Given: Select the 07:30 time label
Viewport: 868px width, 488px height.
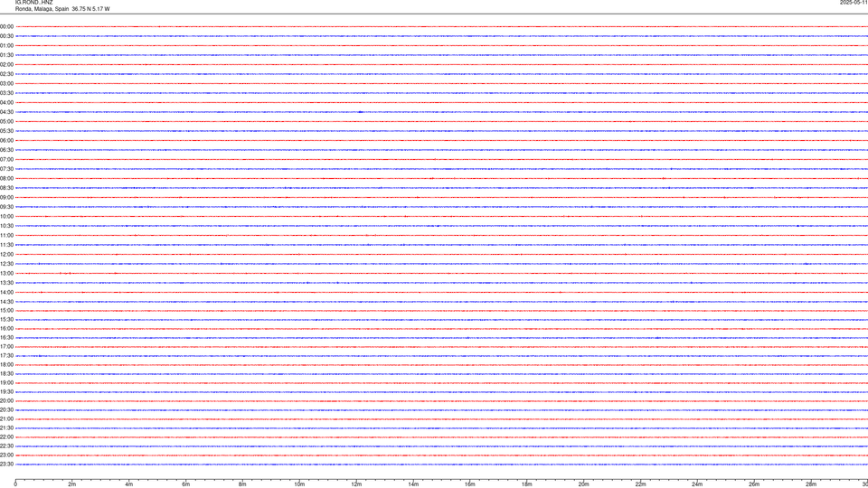Looking at the screenshot, I should point(6,169).
